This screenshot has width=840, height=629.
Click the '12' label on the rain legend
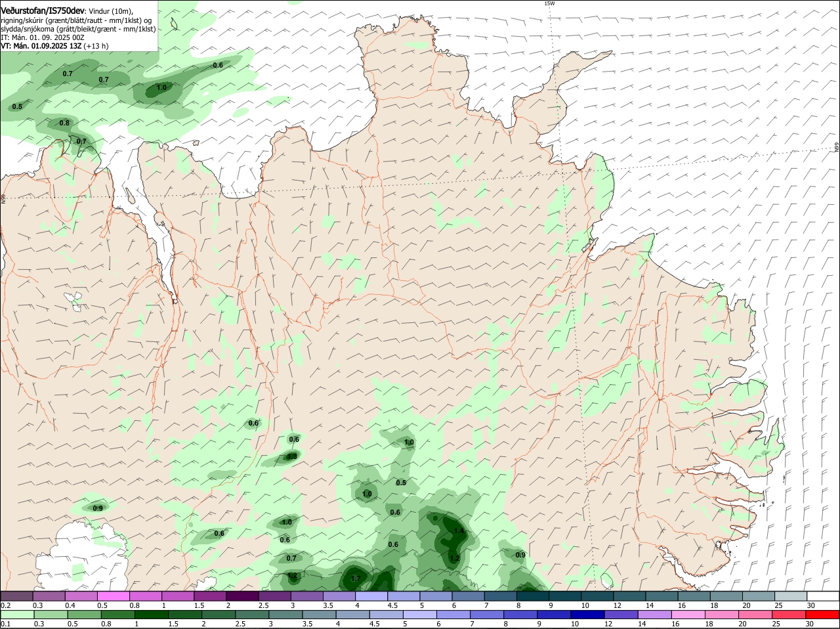point(608,624)
